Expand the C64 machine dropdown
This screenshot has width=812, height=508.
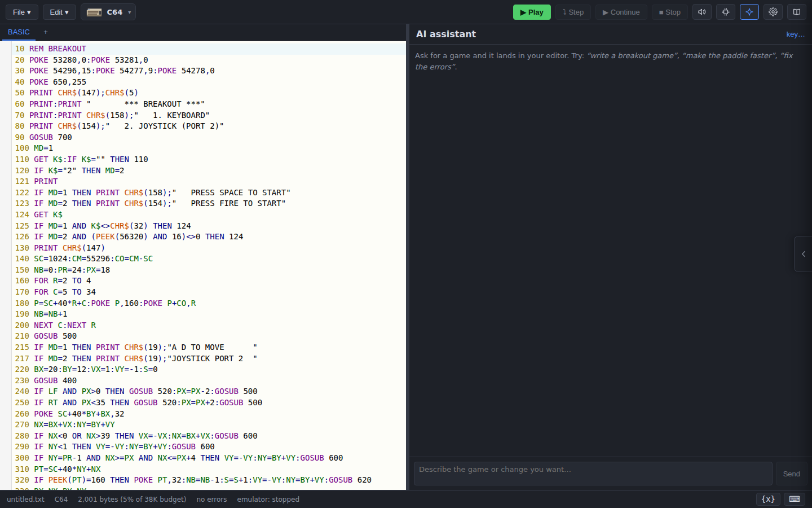(108, 12)
